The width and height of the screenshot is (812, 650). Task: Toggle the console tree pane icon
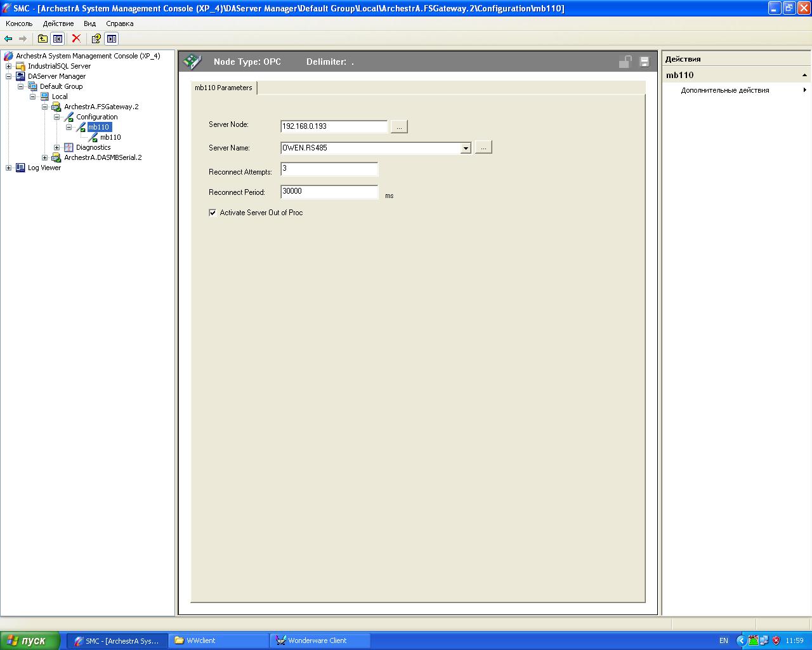click(x=58, y=39)
